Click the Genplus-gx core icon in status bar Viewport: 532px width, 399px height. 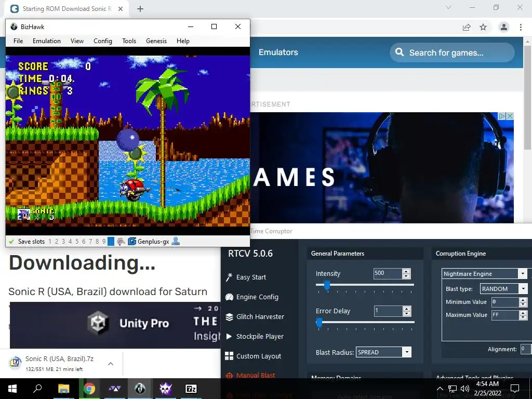(x=131, y=242)
